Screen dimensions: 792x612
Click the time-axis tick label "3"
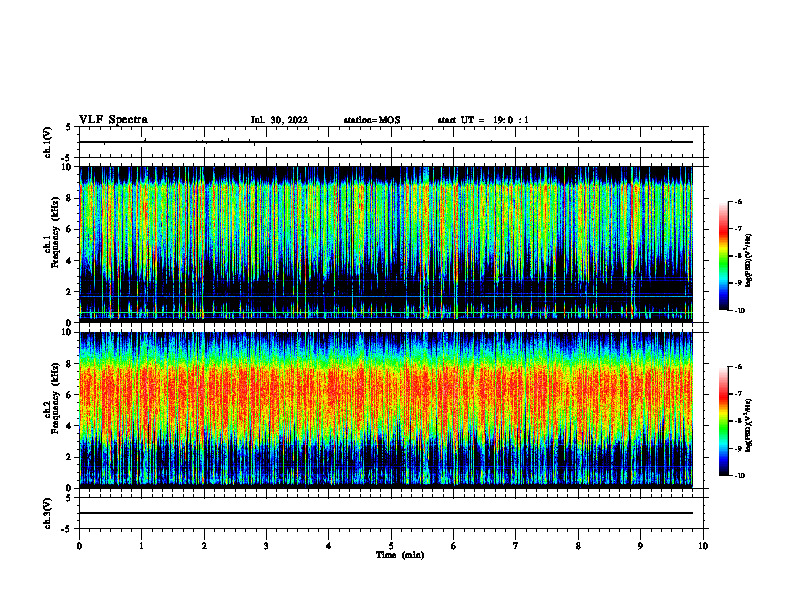266,546
